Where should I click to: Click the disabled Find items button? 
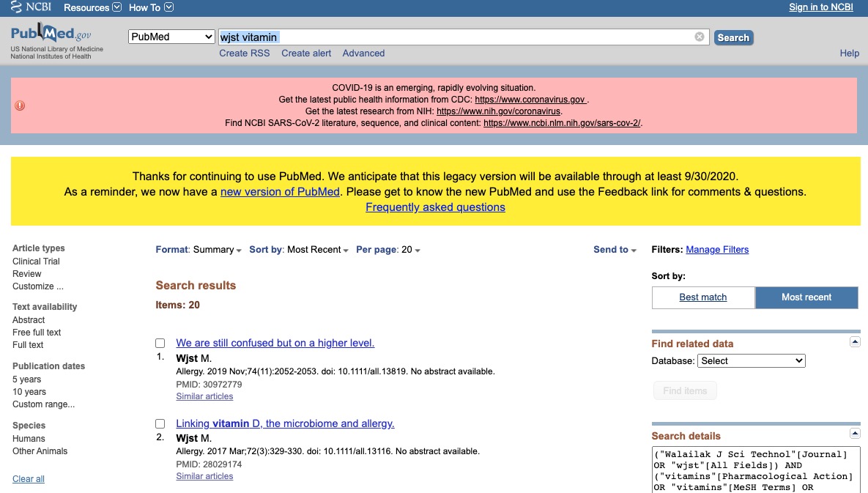pos(685,390)
